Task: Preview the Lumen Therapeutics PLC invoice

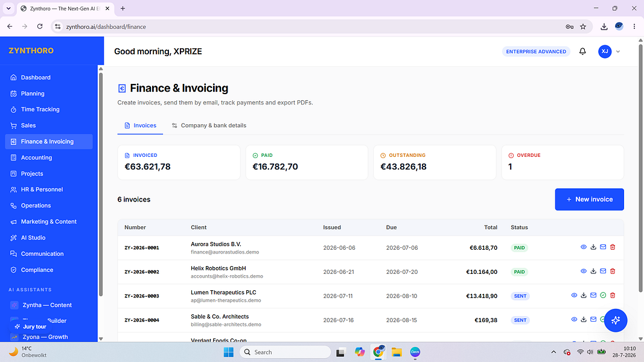Action: tap(574, 296)
